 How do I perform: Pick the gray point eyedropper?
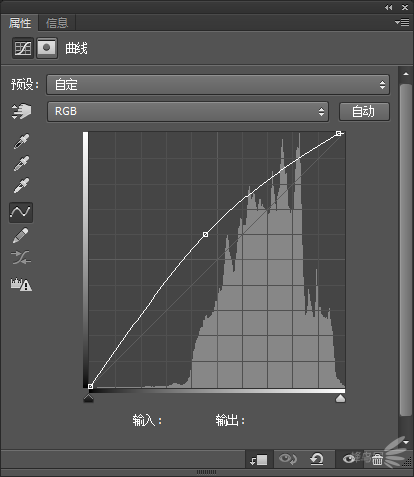21,163
